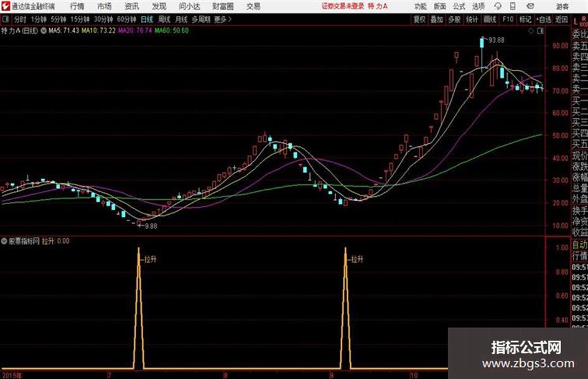Open the 市场 menu
The image size is (588, 379).
point(105,6)
